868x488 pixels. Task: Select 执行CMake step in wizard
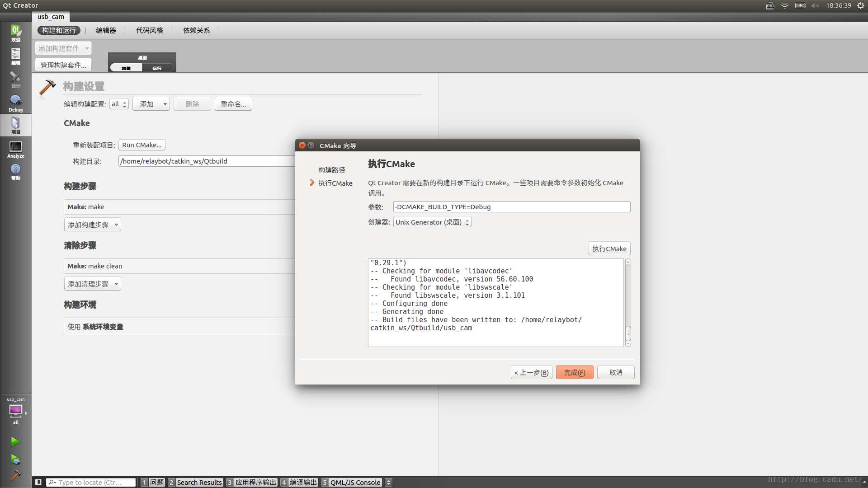coord(335,183)
